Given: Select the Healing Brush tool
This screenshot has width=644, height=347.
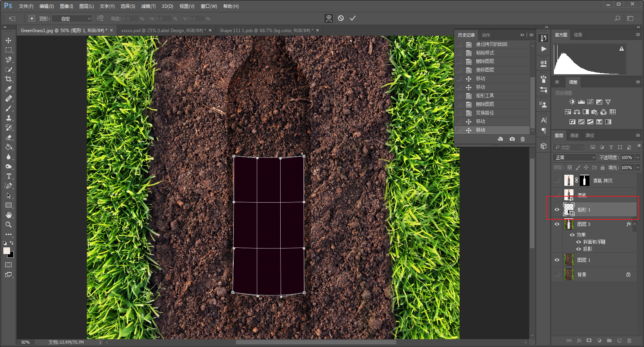Looking at the screenshot, I should click(x=9, y=99).
